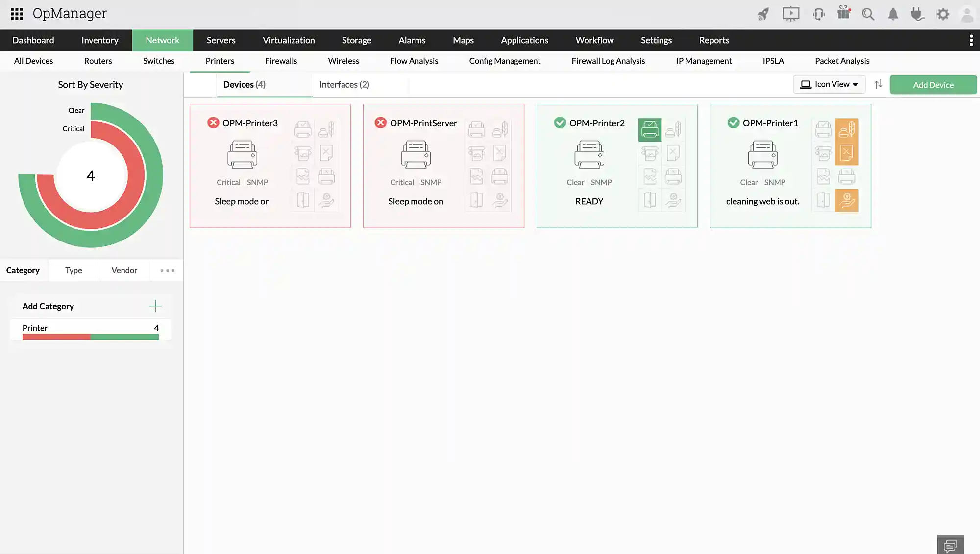980x554 pixels.
Task: Open the OPM-PrintServer device card
Action: tap(423, 123)
